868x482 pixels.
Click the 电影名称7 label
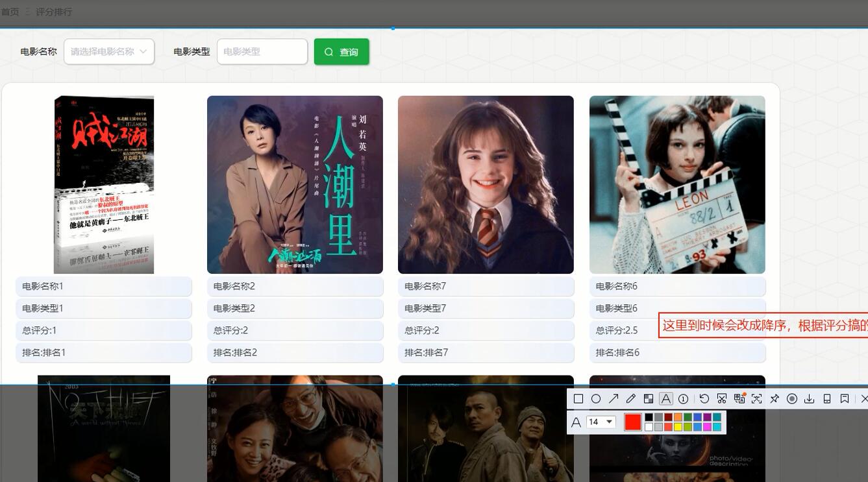click(486, 286)
